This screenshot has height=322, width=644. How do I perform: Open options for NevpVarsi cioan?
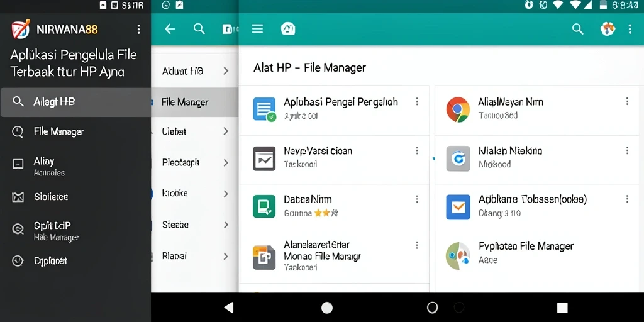(417, 151)
